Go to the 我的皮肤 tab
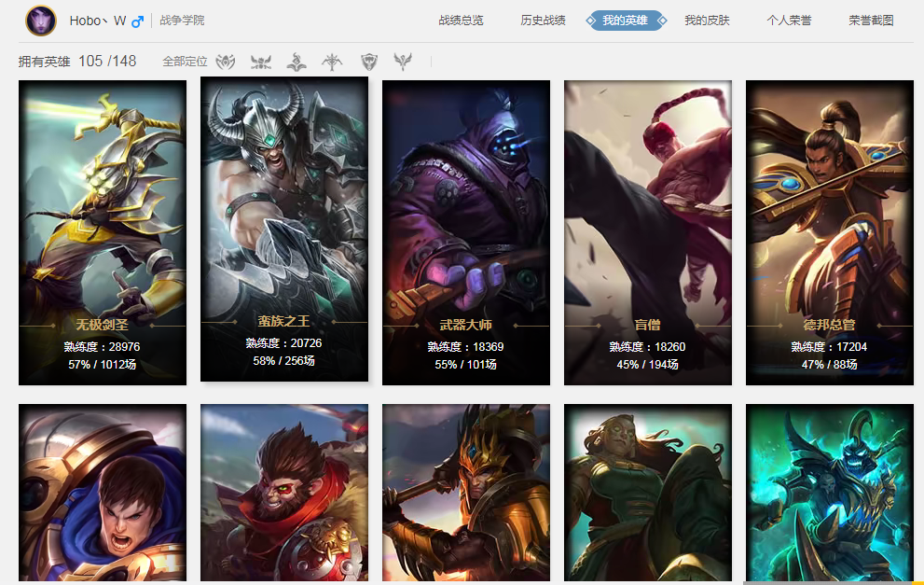The image size is (924, 585). (x=707, y=21)
